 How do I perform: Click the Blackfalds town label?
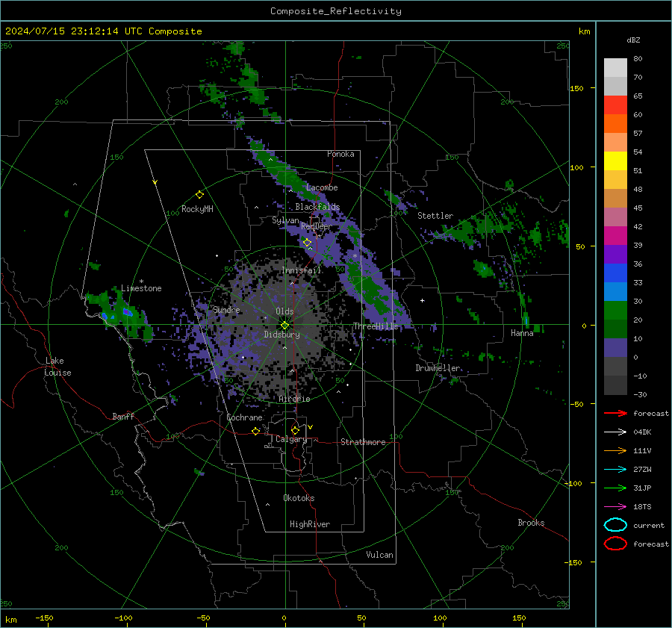click(317, 207)
